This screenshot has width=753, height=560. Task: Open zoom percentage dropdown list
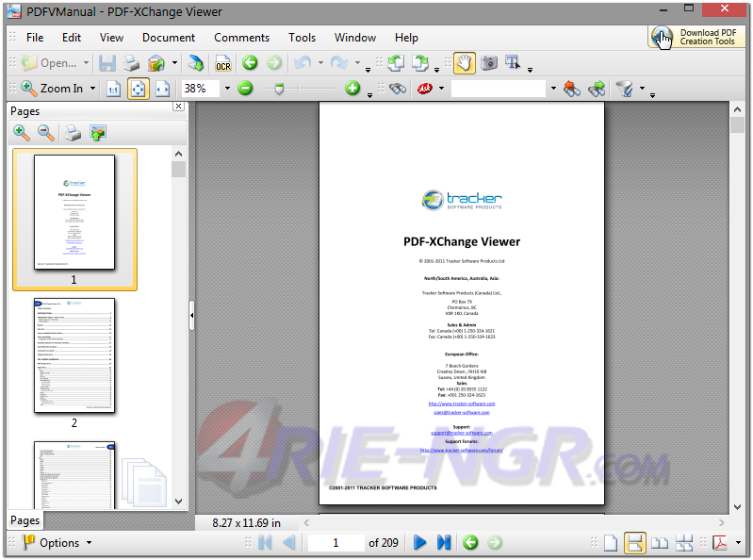227,89
